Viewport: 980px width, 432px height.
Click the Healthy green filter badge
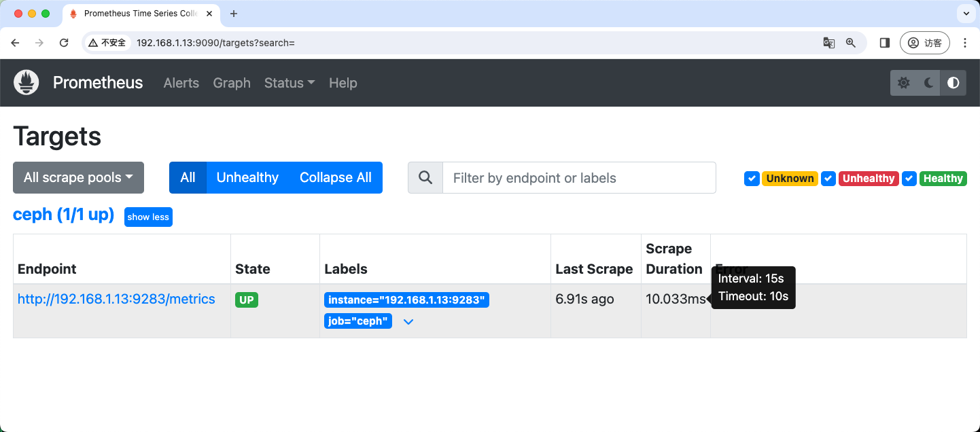943,179
